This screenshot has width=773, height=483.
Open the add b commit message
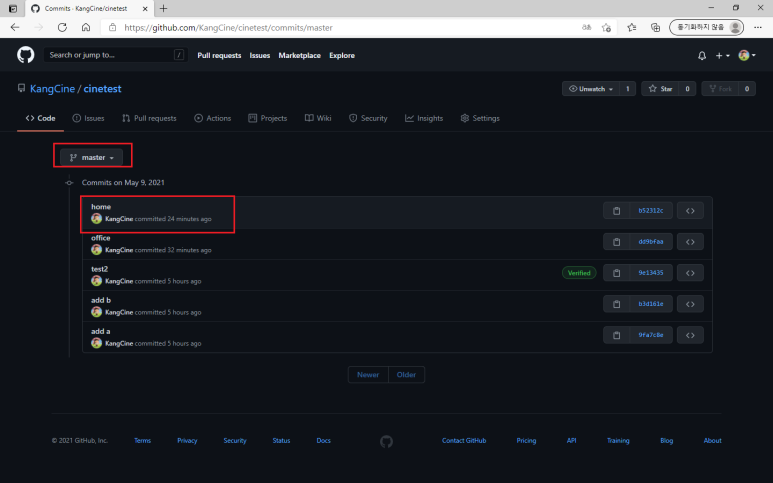coord(101,300)
